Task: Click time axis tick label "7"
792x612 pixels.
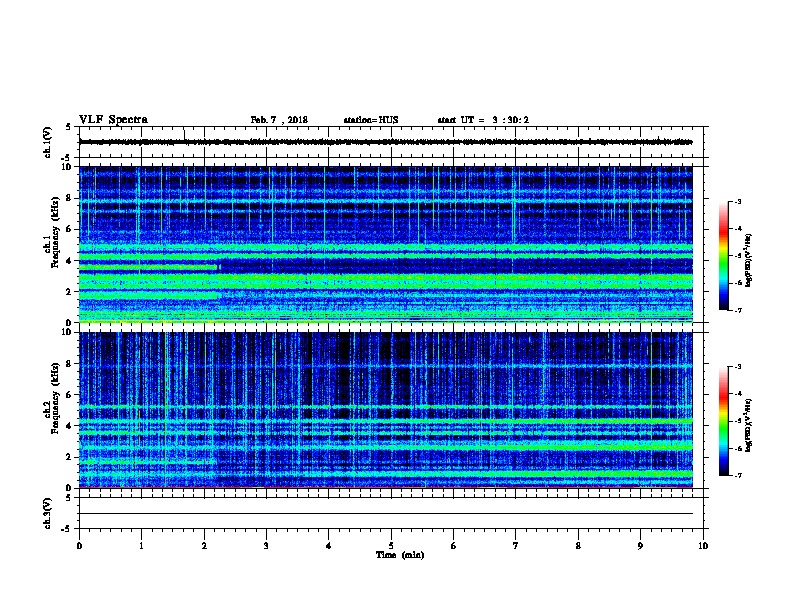Action: (x=516, y=546)
